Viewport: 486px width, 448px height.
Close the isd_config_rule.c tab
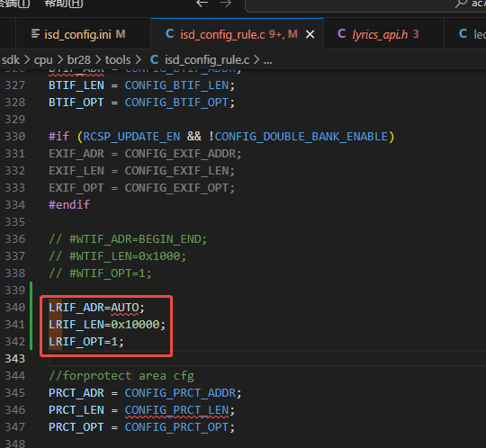click(310, 34)
